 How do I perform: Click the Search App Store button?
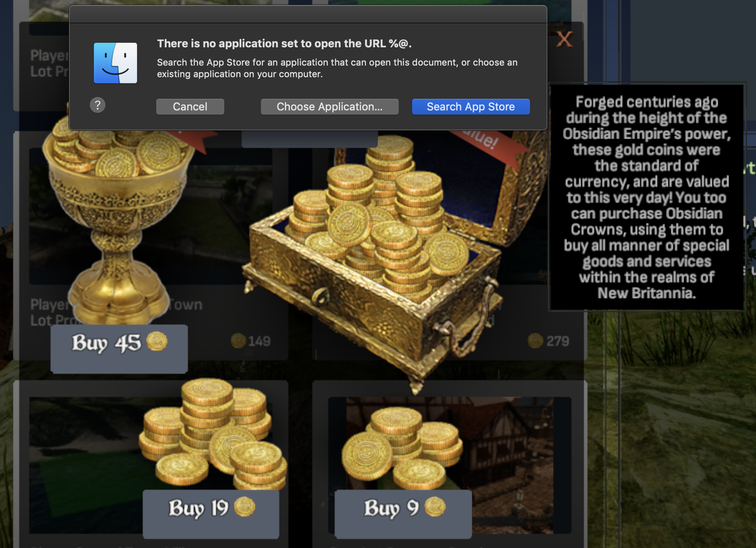point(471,107)
